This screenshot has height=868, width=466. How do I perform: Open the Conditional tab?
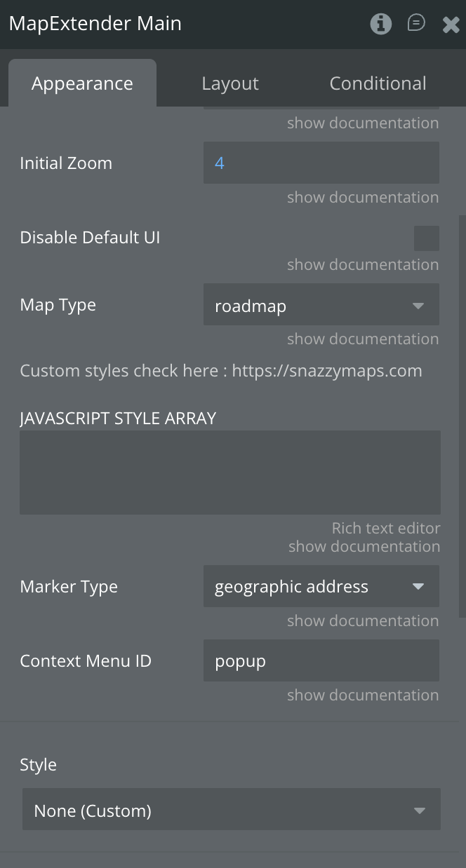tap(378, 83)
